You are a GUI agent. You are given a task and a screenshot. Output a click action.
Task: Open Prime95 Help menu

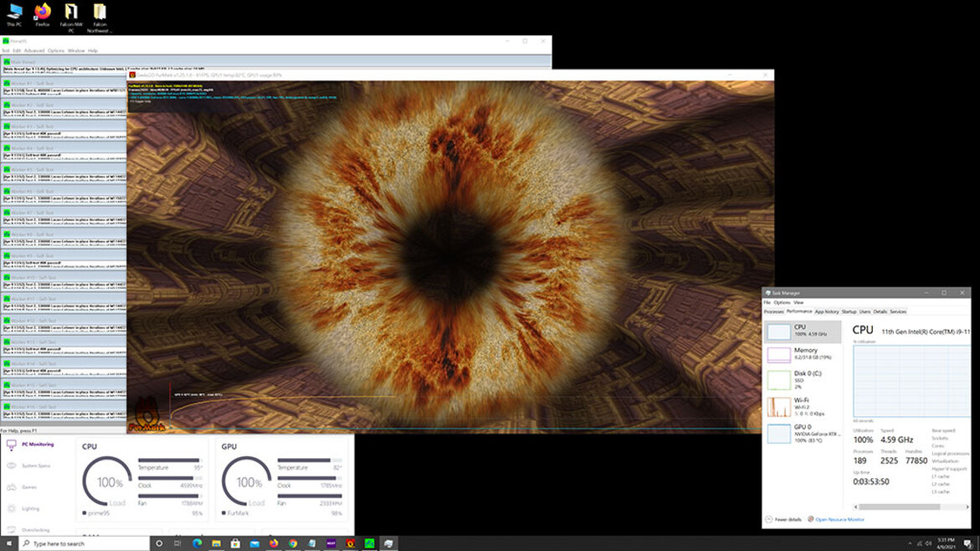(92, 50)
